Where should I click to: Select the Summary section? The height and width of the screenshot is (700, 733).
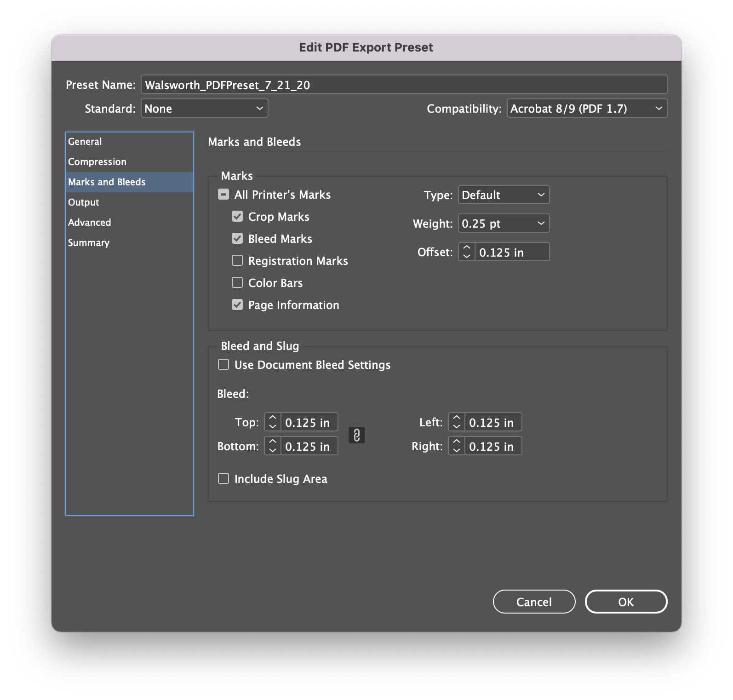(x=130, y=243)
